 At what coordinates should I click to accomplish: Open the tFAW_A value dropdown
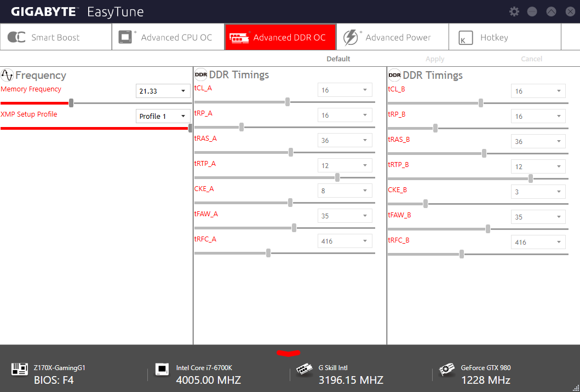tap(344, 216)
